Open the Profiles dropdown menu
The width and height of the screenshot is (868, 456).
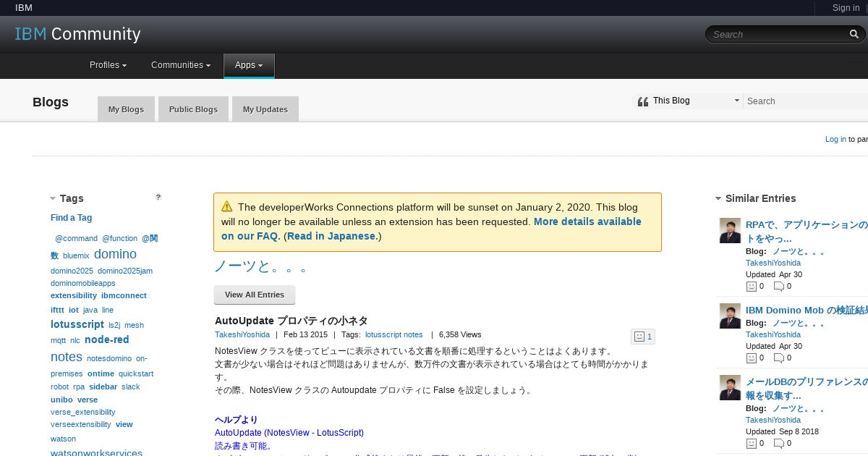[x=108, y=65]
